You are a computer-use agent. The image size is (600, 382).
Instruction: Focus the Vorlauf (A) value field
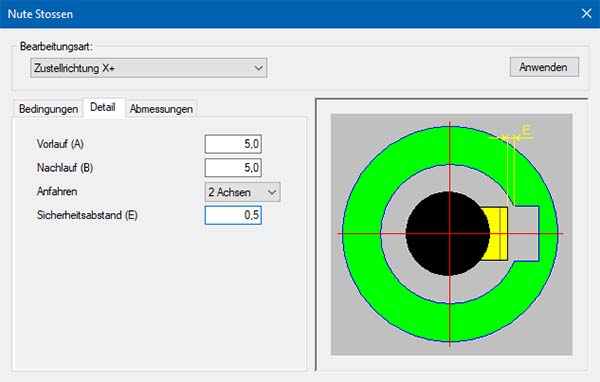[x=233, y=144]
